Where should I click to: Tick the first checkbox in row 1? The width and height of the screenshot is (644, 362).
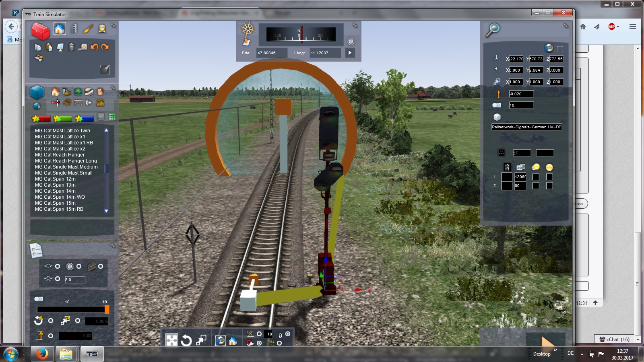coord(536,177)
